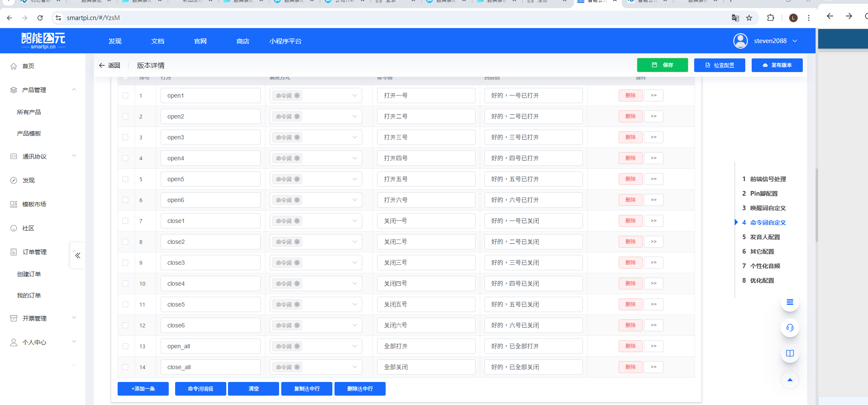
Task: Open trigger type dropdown for close3
Action: click(354, 263)
